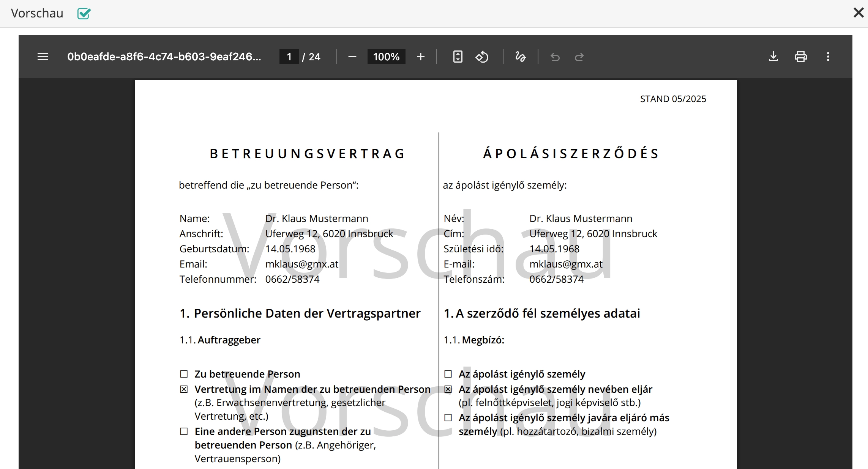Open the more actions menu

click(828, 57)
